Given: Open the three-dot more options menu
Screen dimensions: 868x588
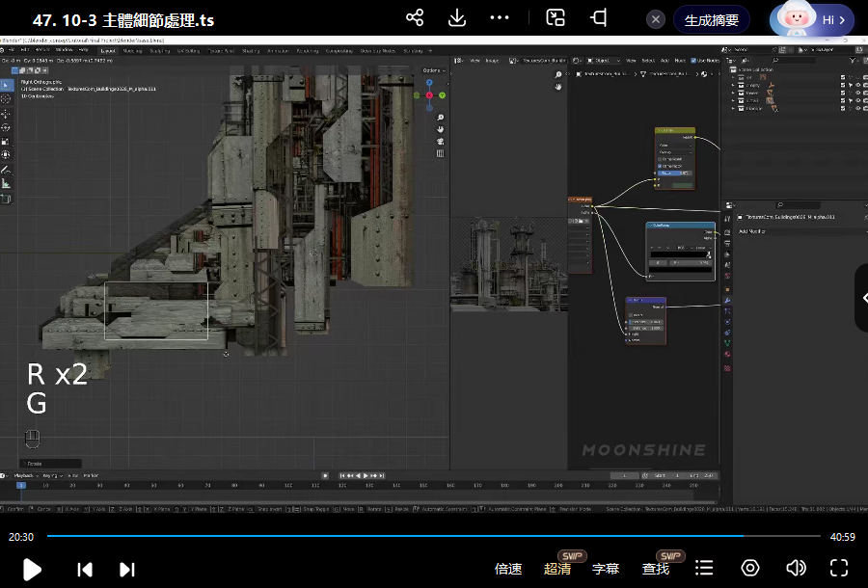Looking at the screenshot, I should click(x=500, y=18).
